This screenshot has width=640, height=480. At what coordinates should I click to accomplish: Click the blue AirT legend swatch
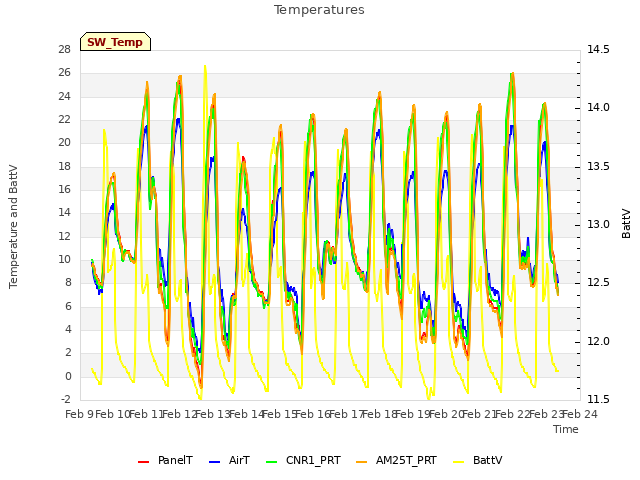click(215, 462)
